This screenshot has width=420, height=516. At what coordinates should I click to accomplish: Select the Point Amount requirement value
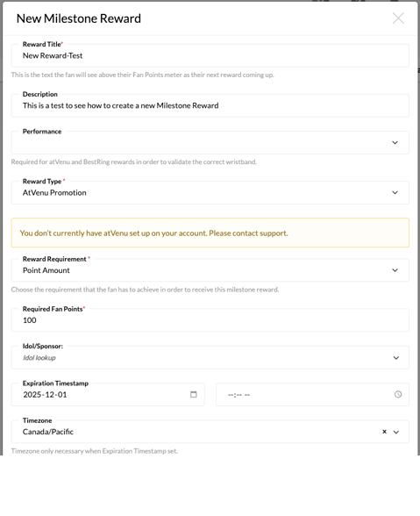pos(46,270)
